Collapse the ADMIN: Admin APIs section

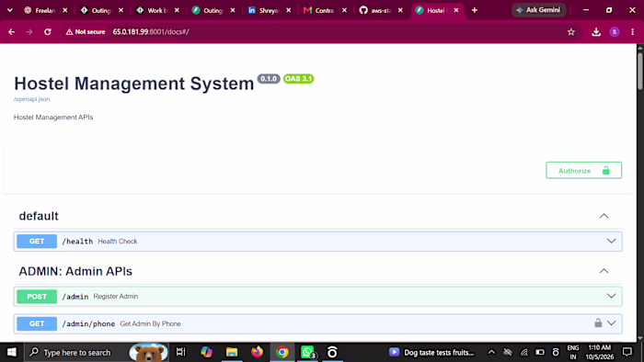[x=604, y=271]
